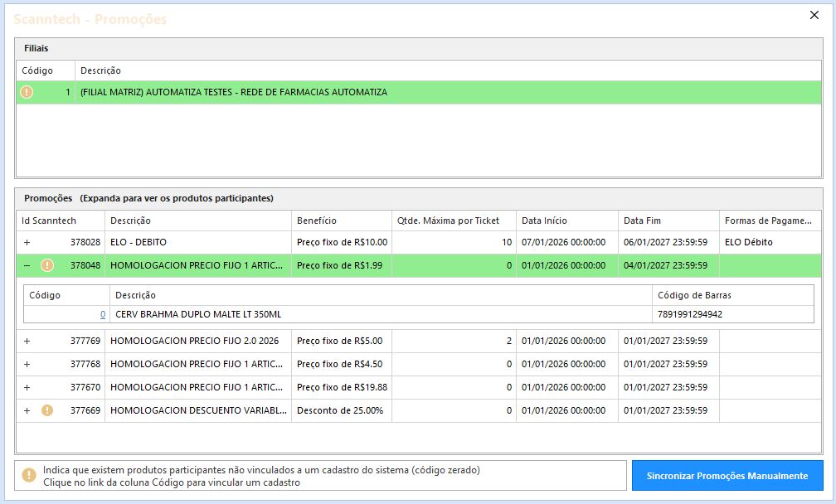This screenshot has height=504, width=836.
Task: Expand promotion 377670 row
Action: pyautogui.click(x=27, y=387)
